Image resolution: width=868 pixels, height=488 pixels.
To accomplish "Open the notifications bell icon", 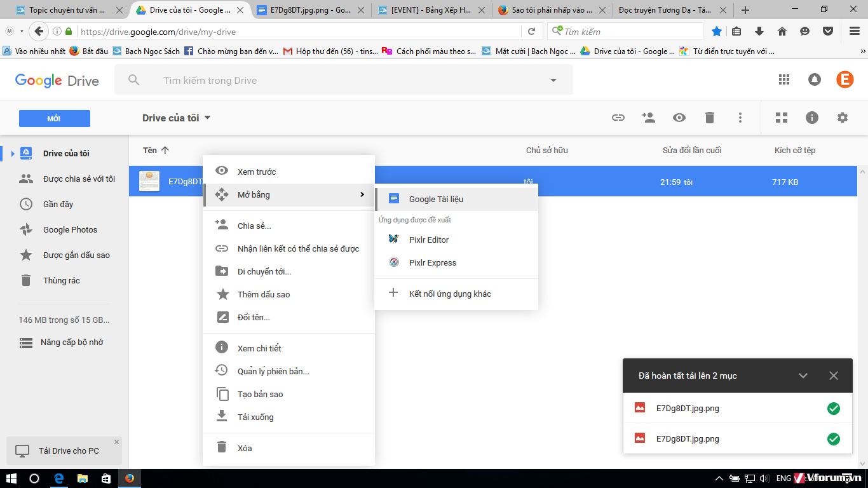I will click(814, 79).
